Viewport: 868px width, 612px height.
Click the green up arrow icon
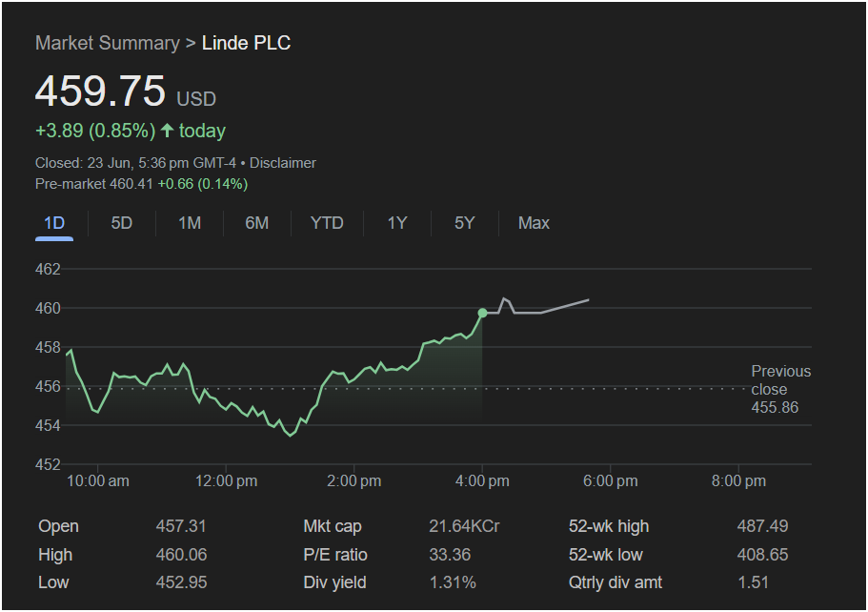[168, 131]
